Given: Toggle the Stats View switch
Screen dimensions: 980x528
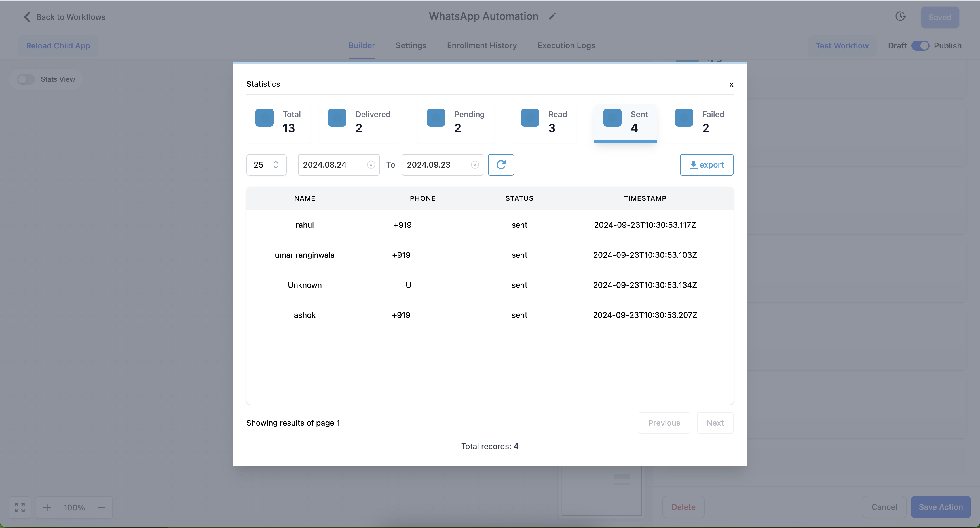Looking at the screenshot, I should (26, 79).
